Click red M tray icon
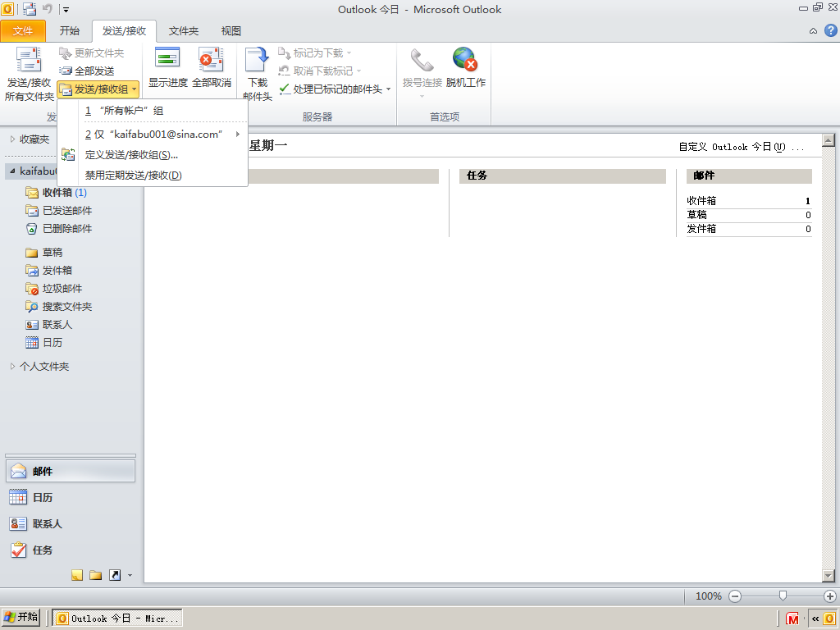Viewport: 840px width, 630px height. coord(792,619)
